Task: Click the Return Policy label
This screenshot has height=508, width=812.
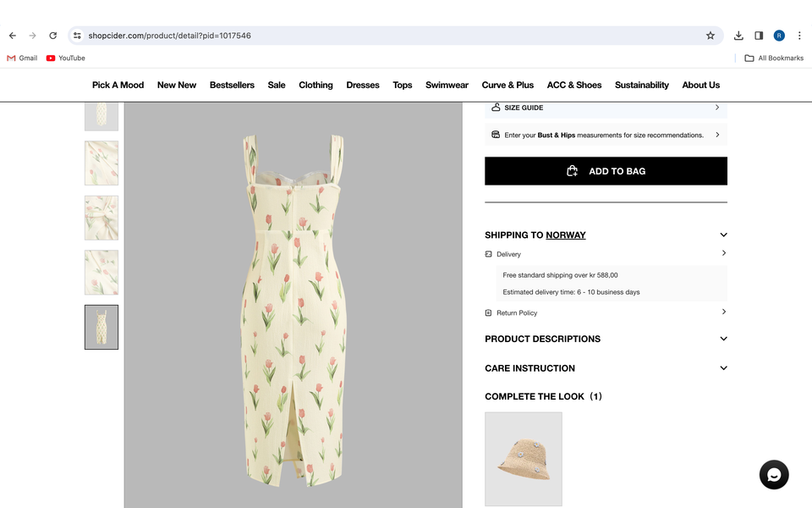Action: [x=517, y=312]
